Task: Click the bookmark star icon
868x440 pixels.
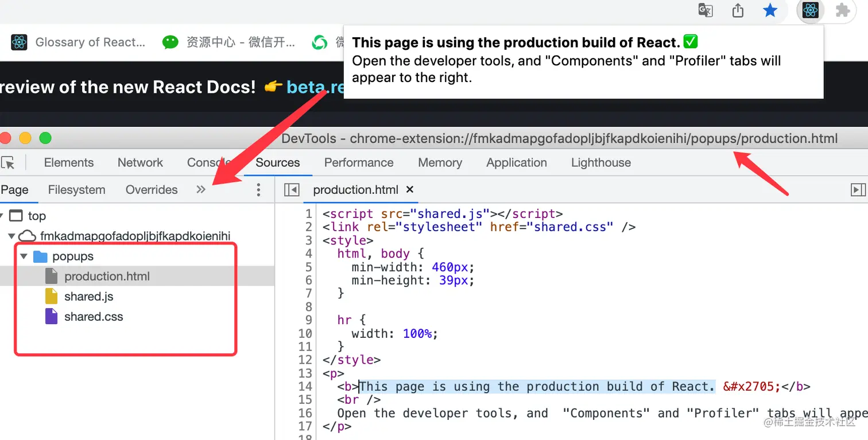Action: pos(770,10)
